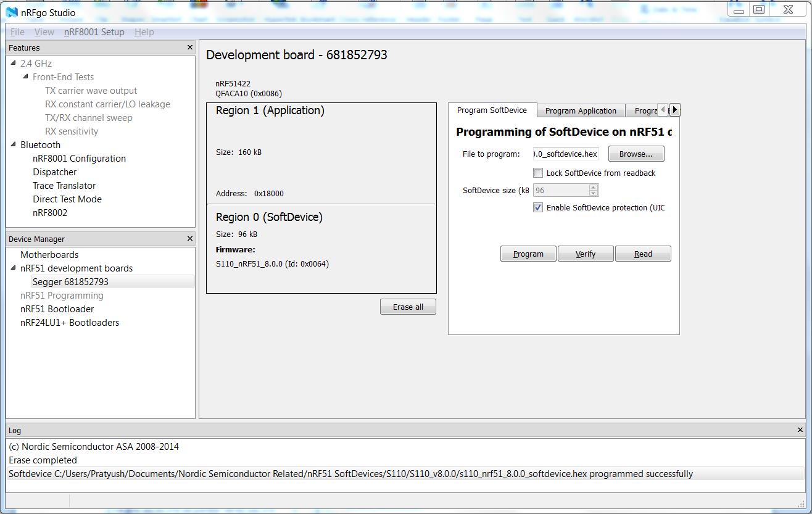Open the Dispatcher feature
The image size is (812, 514).
tap(54, 172)
